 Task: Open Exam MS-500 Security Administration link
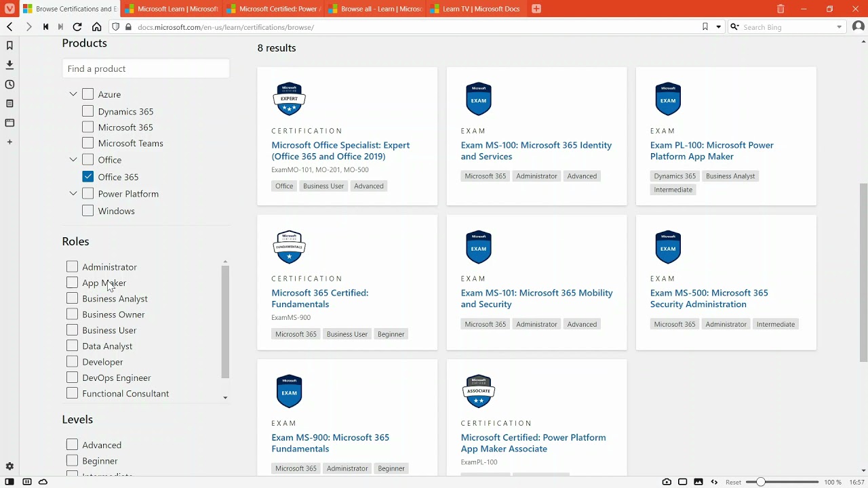coord(709,298)
